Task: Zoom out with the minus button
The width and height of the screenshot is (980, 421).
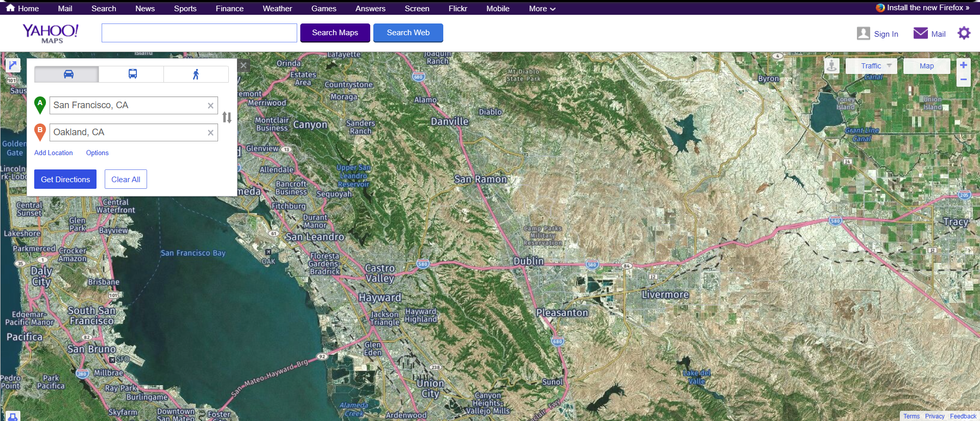Action: pyautogui.click(x=963, y=80)
